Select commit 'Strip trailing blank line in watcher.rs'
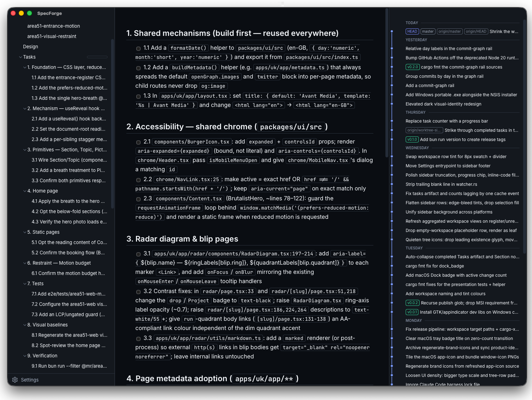Viewport: 532px width, 400px height. 441,184
